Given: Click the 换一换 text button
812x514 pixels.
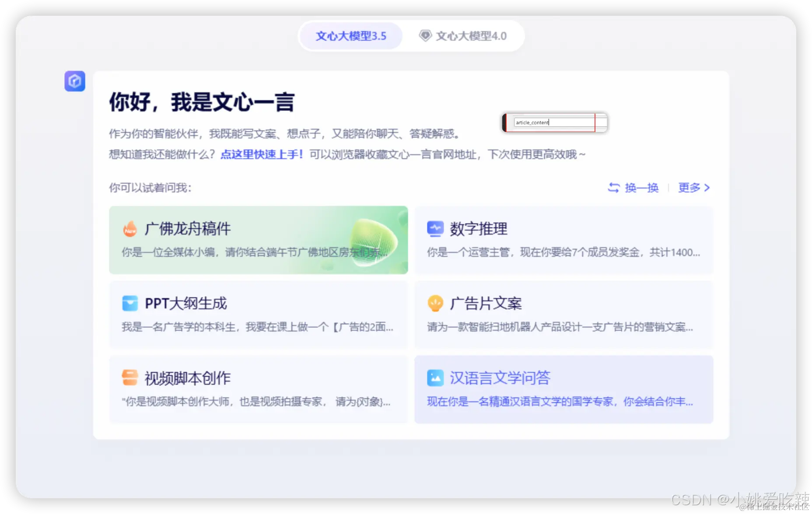Looking at the screenshot, I should (x=641, y=188).
